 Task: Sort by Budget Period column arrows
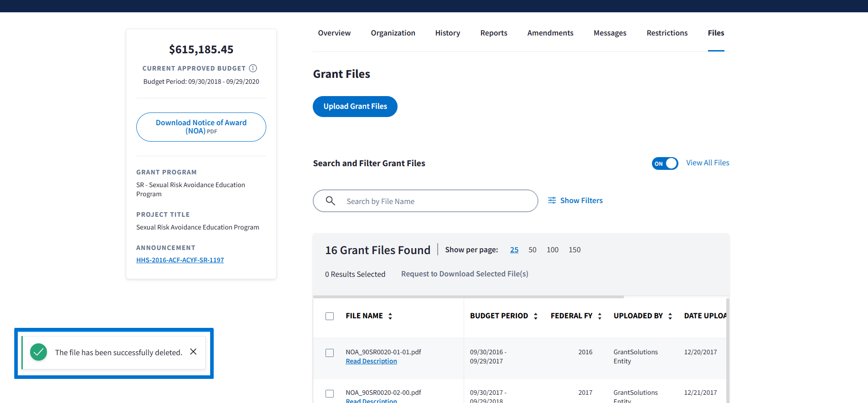pyautogui.click(x=536, y=316)
